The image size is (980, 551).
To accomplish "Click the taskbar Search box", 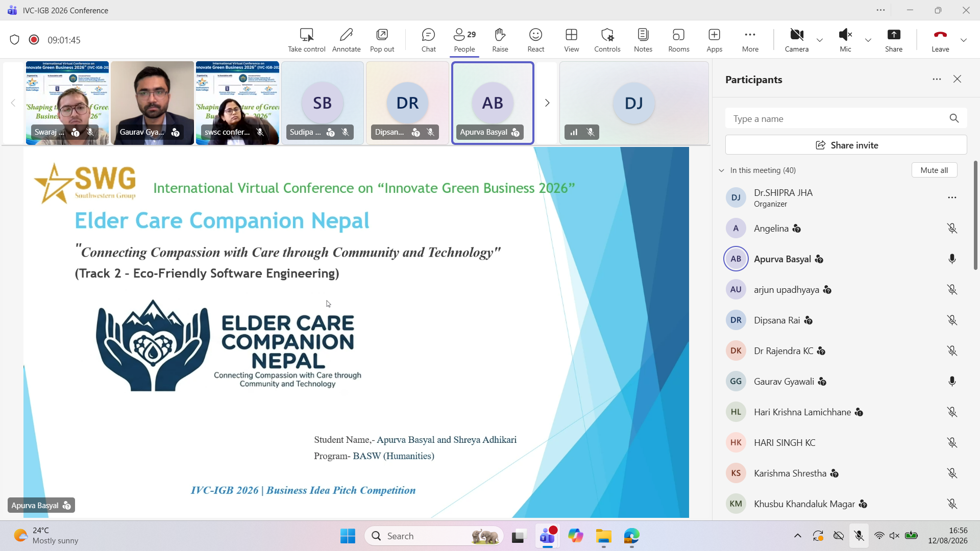I will click(x=434, y=536).
